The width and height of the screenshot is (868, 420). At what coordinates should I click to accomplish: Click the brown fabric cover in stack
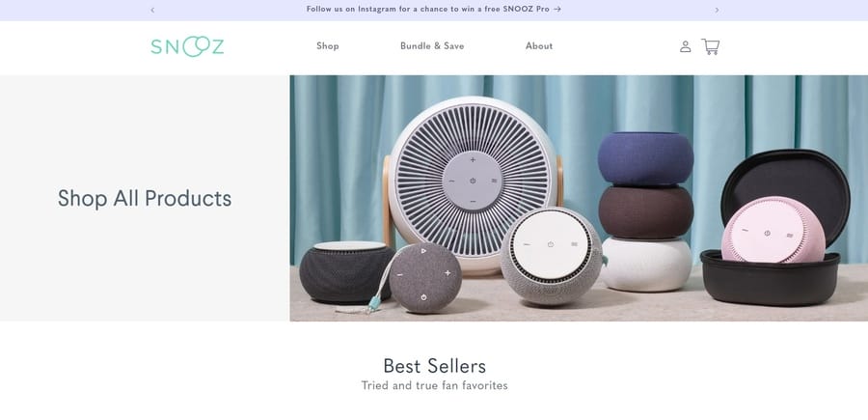[x=646, y=211]
